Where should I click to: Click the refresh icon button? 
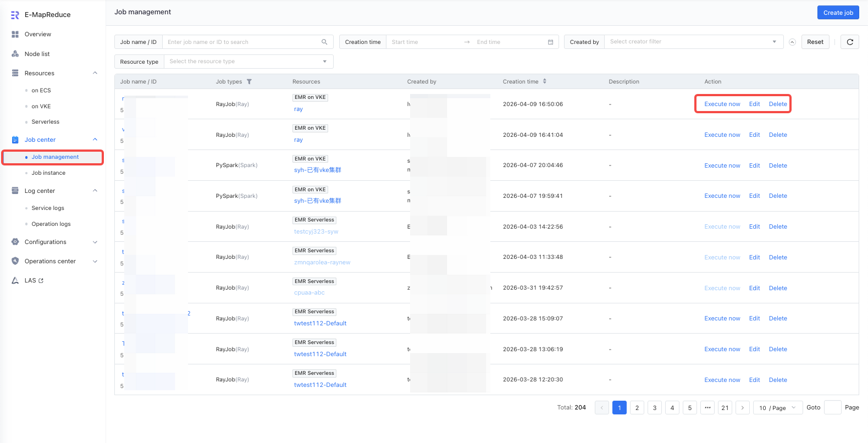850,42
